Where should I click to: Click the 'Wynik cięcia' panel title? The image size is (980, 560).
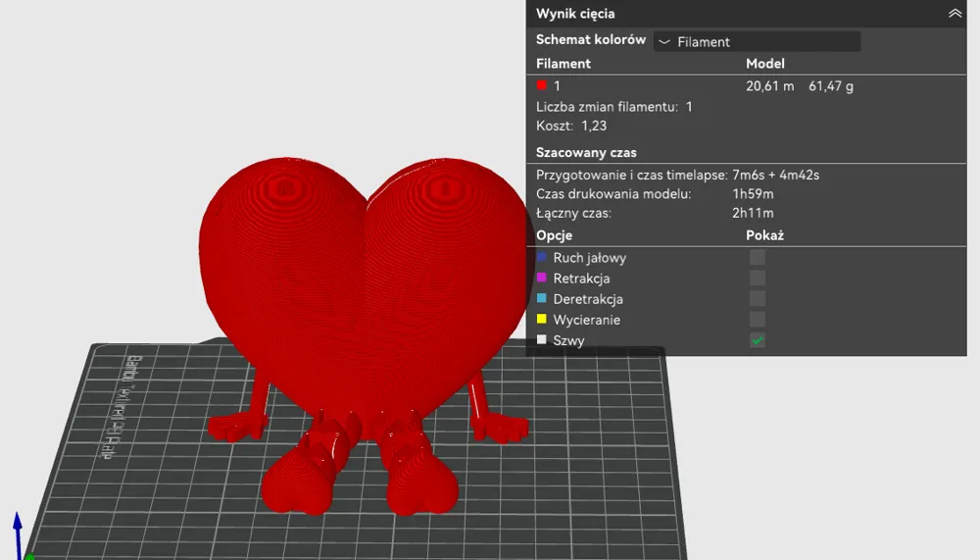(575, 14)
